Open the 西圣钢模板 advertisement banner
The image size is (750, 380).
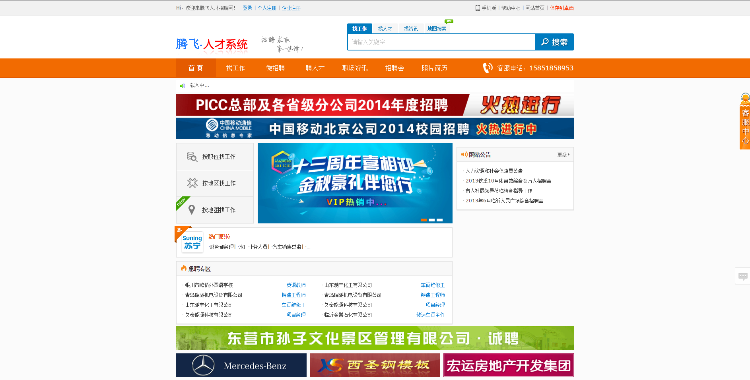375,365
